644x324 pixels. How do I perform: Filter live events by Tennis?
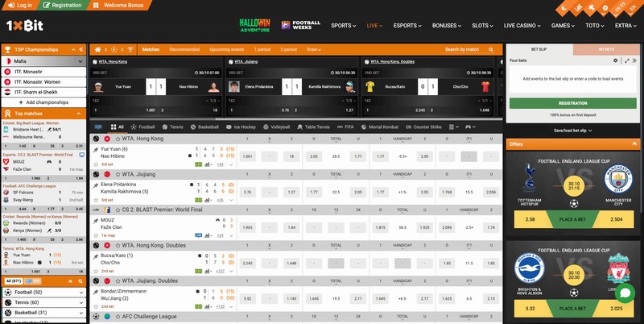pos(172,127)
